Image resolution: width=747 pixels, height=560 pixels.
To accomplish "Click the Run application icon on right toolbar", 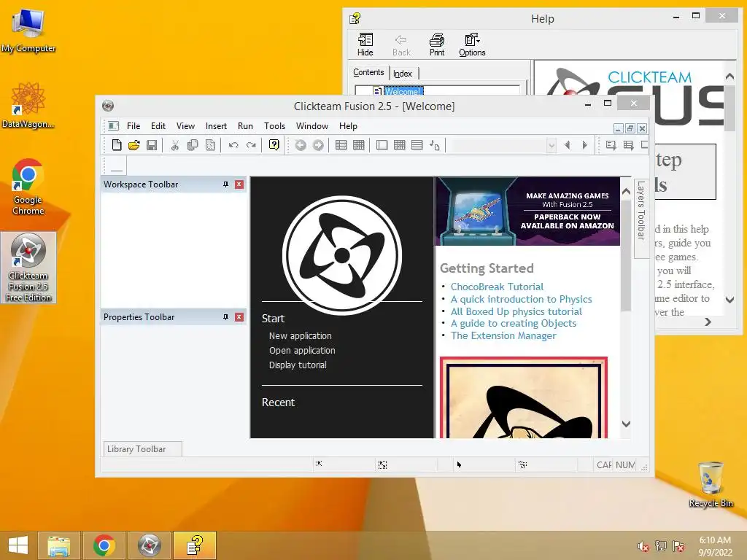I will pyautogui.click(x=628, y=145).
